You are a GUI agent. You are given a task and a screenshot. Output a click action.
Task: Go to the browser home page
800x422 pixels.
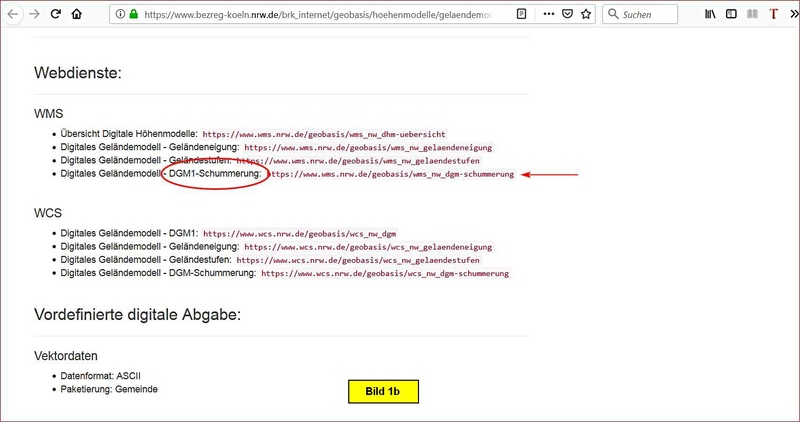tap(76, 15)
